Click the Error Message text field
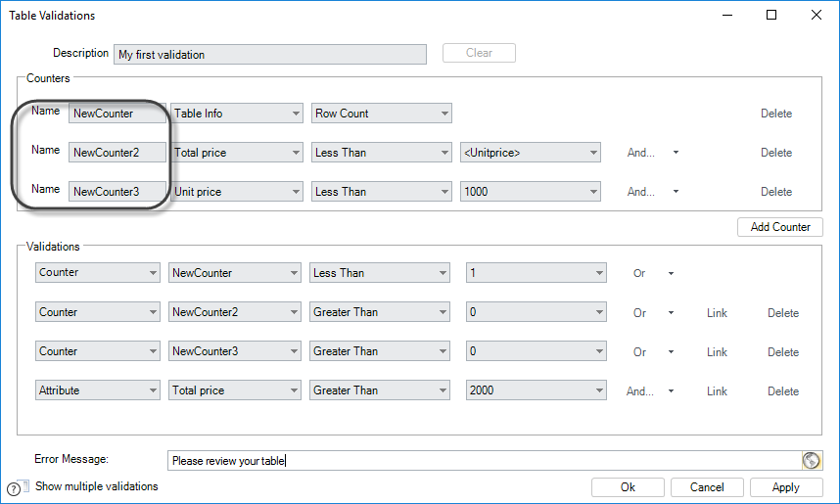Viewport: 840px width, 504px height. click(485, 460)
